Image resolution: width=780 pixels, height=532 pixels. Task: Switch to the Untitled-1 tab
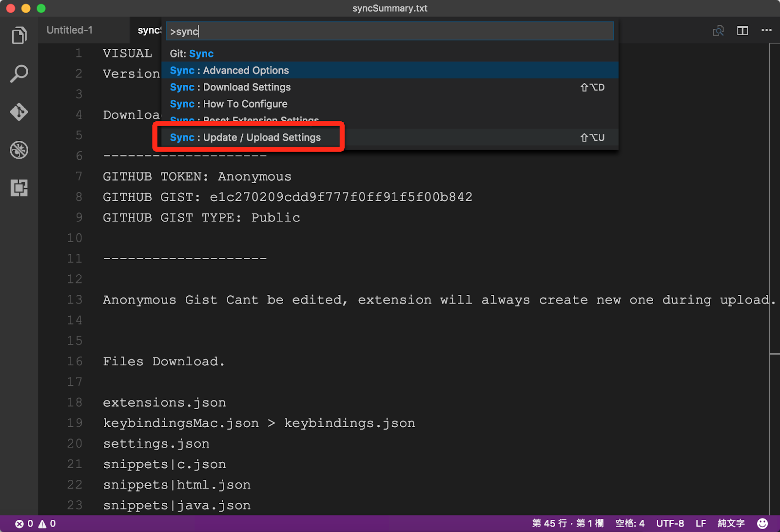(70, 30)
